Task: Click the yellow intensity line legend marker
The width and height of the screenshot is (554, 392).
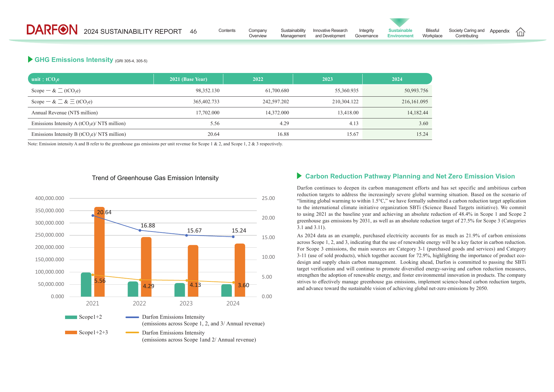Action: coord(132,333)
